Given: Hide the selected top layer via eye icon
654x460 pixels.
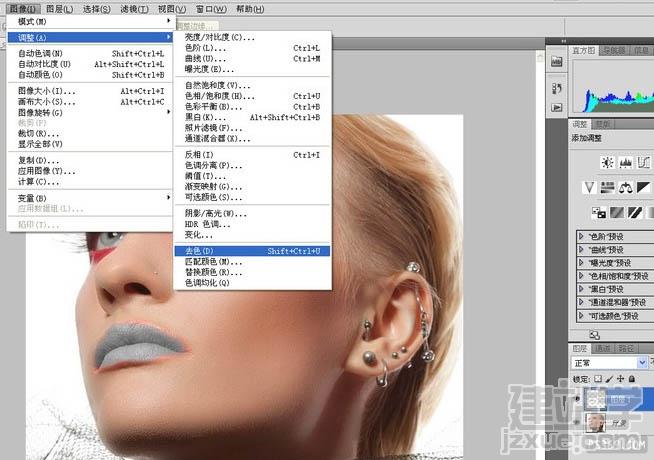Looking at the screenshot, I should (577, 399).
